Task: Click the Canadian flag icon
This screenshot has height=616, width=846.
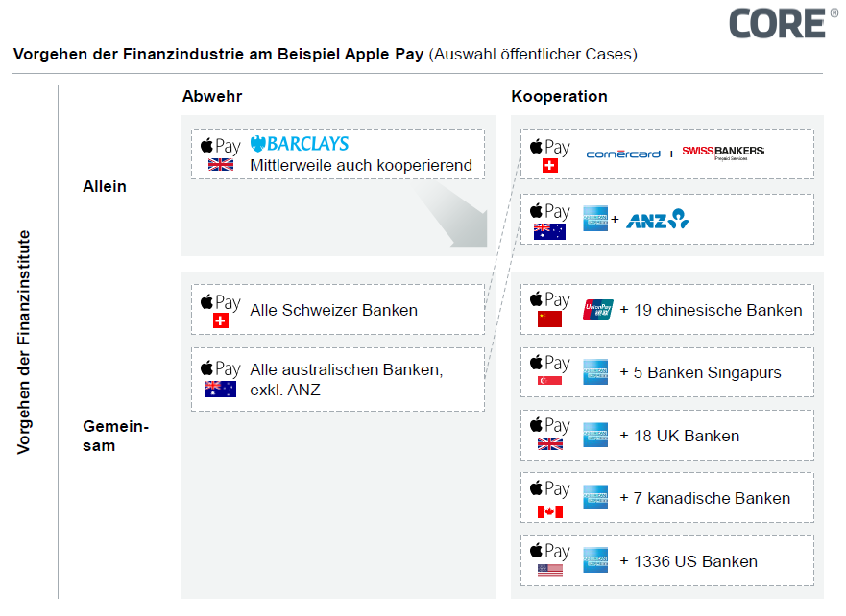Action: click(x=549, y=510)
